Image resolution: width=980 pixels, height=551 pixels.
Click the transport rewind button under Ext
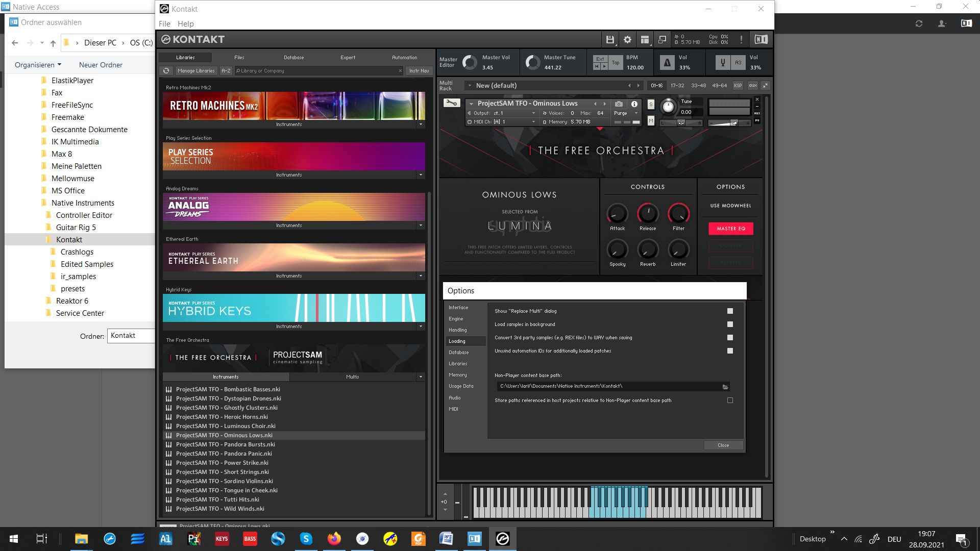tap(597, 66)
